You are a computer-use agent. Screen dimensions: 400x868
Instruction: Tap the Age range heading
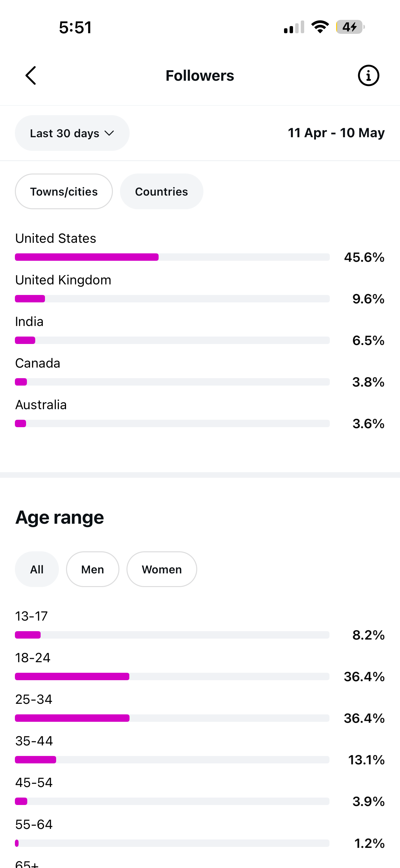tap(60, 518)
